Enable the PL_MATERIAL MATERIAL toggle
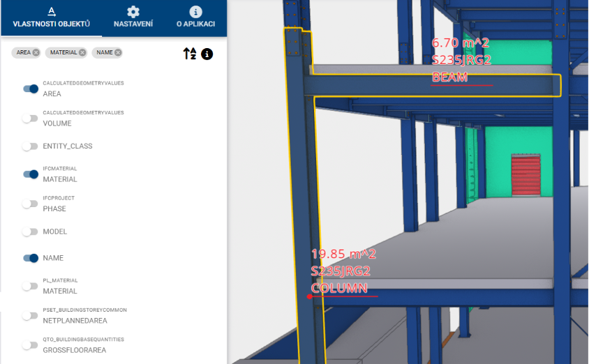Image resolution: width=589 pixels, height=364 pixels. click(30, 286)
